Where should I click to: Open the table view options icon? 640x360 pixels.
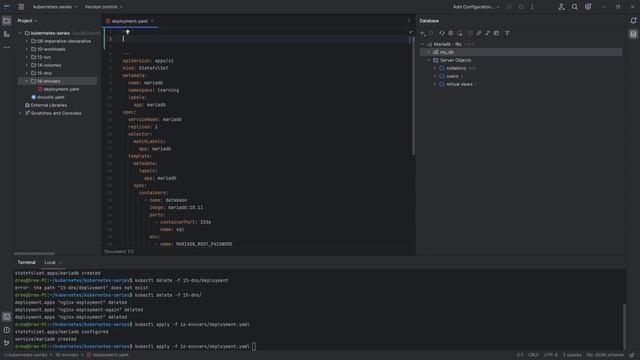(496, 33)
